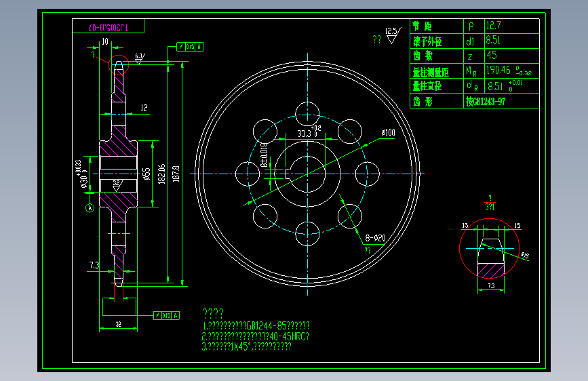Click the d1 symbol cell
588x381 pixels.
coord(474,41)
